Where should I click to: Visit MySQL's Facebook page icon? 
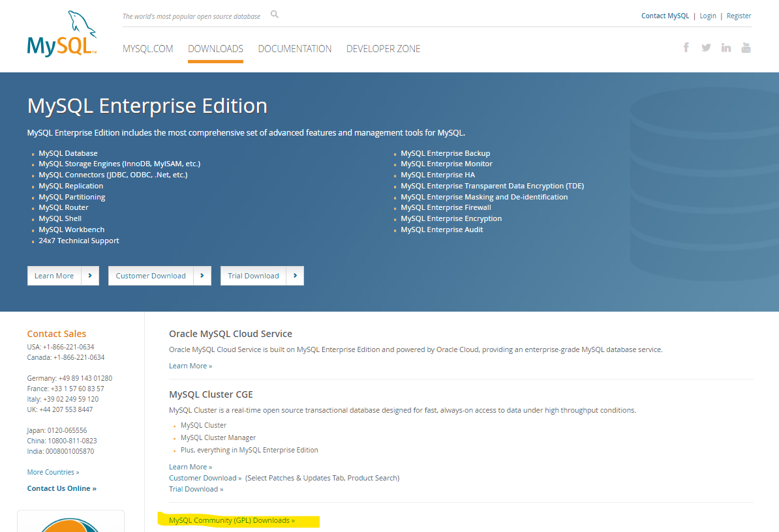coord(686,47)
